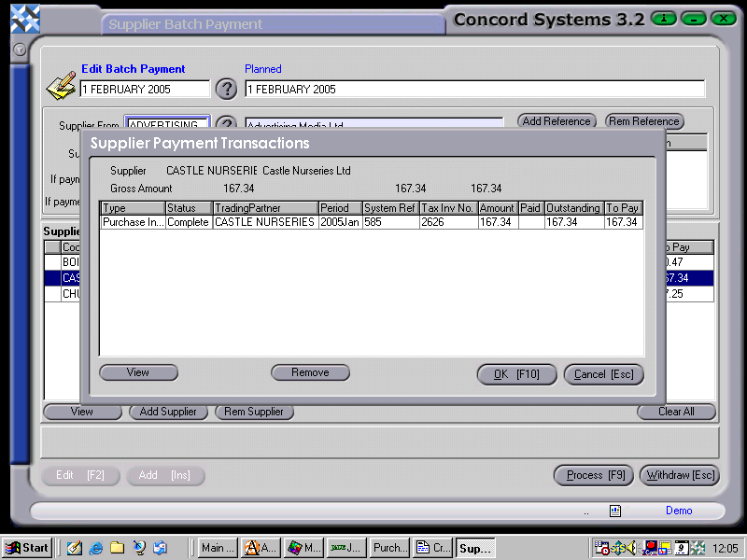Image resolution: width=747 pixels, height=560 pixels.
Task: Open the Start menu
Action: pyautogui.click(x=25, y=548)
